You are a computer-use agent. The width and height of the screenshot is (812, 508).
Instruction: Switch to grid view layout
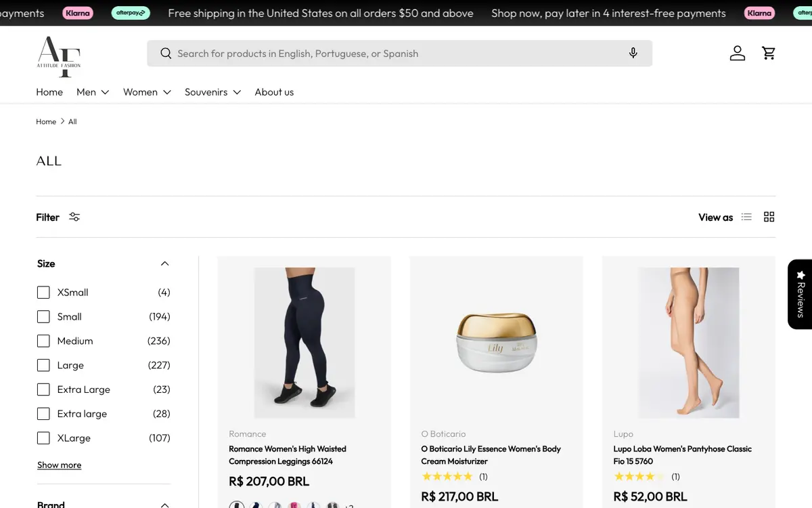[x=769, y=217]
